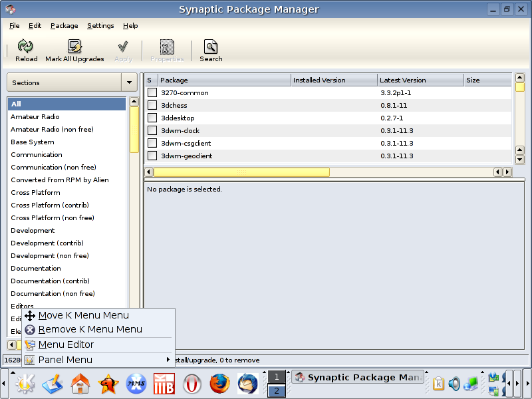Toggle checkbox for 3270-common package
This screenshot has width=532, height=399.
coord(152,93)
